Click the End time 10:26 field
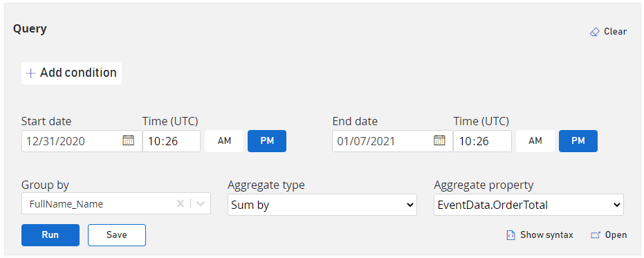This screenshot has width=644, height=258. tap(483, 141)
